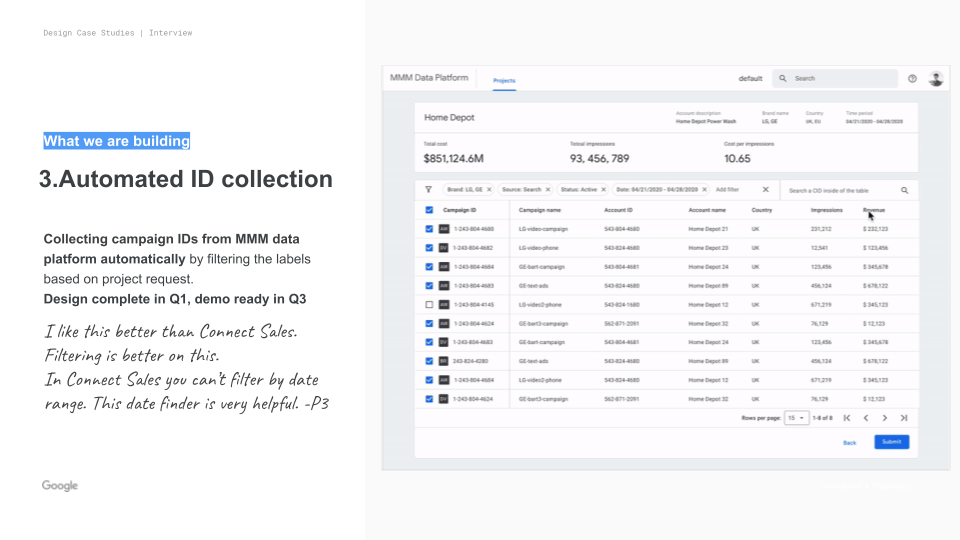The image size is (960, 540).
Task: Uncheck the row for campaign 243-824-4280
Action: 429,361
